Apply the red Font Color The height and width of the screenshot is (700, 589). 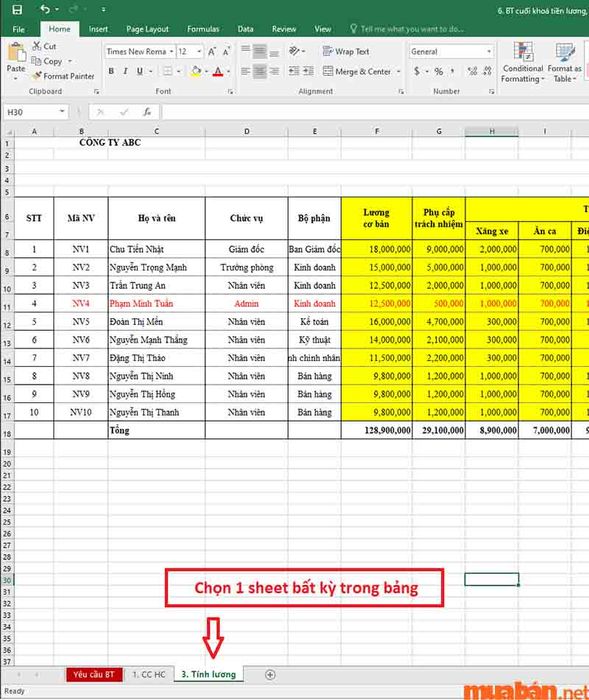coord(218,71)
